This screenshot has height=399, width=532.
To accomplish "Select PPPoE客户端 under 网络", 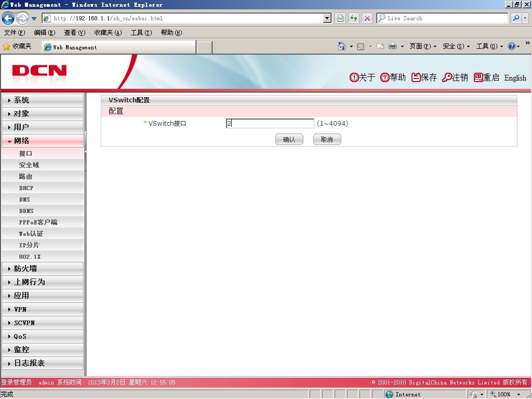I will (43, 222).
